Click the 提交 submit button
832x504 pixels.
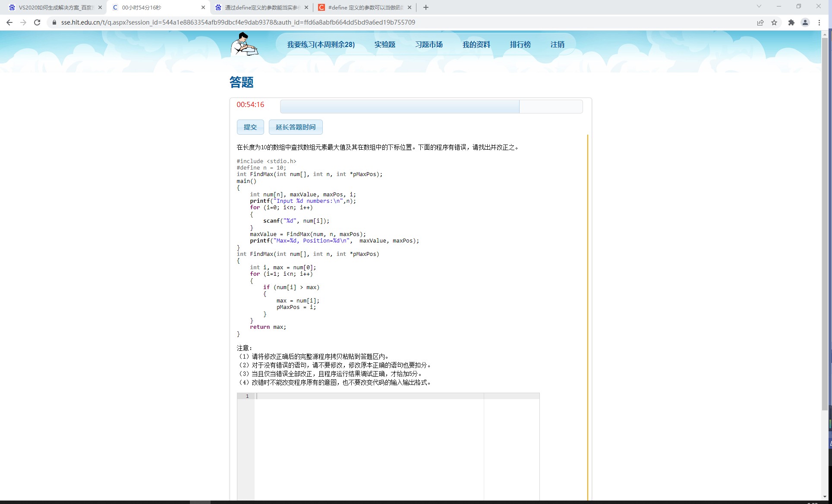(250, 127)
